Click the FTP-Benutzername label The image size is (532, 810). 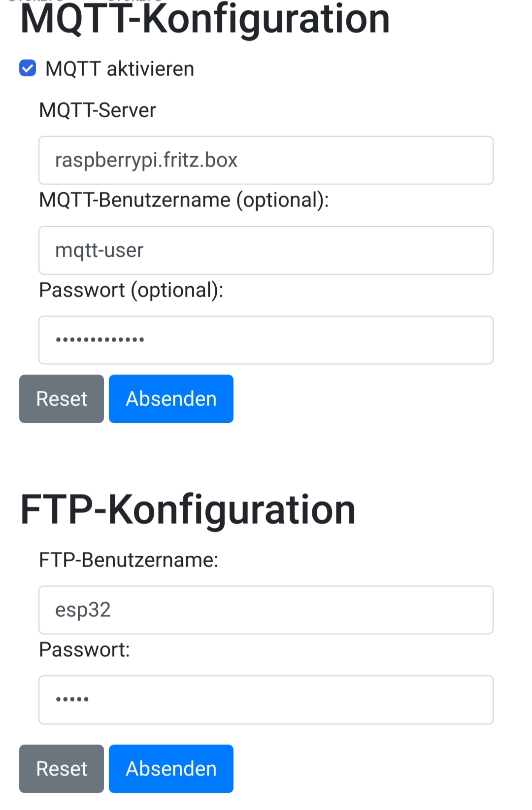tap(129, 560)
